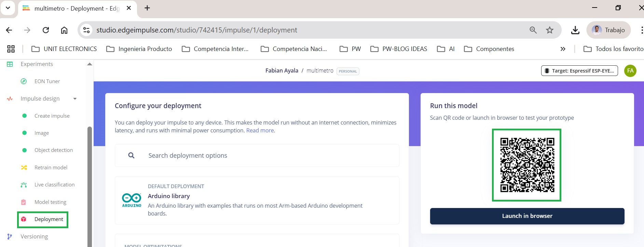Select the multimetro Deployment tab
The height and width of the screenshot is (247, 644).
click(x=77, y=9)
